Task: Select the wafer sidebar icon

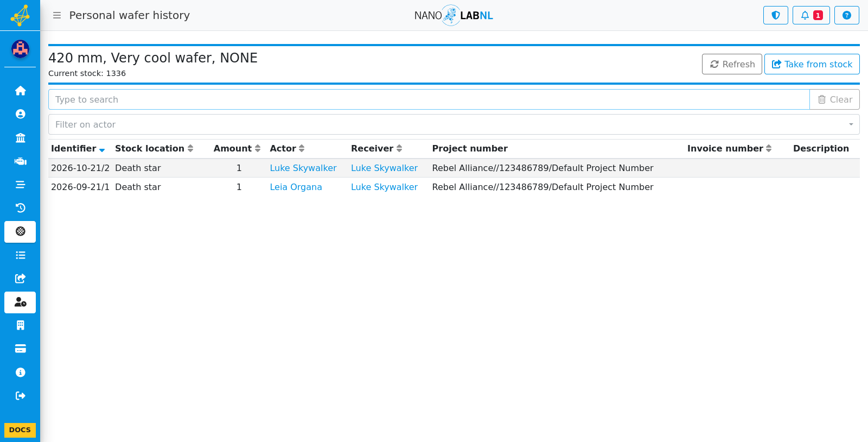Action: (20, 232)
